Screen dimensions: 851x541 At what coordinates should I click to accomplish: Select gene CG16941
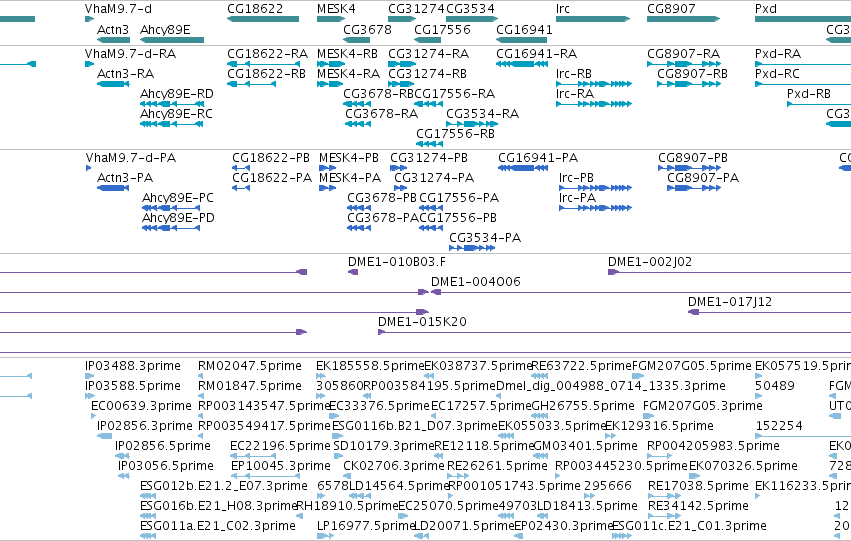(x=522, y=40)
